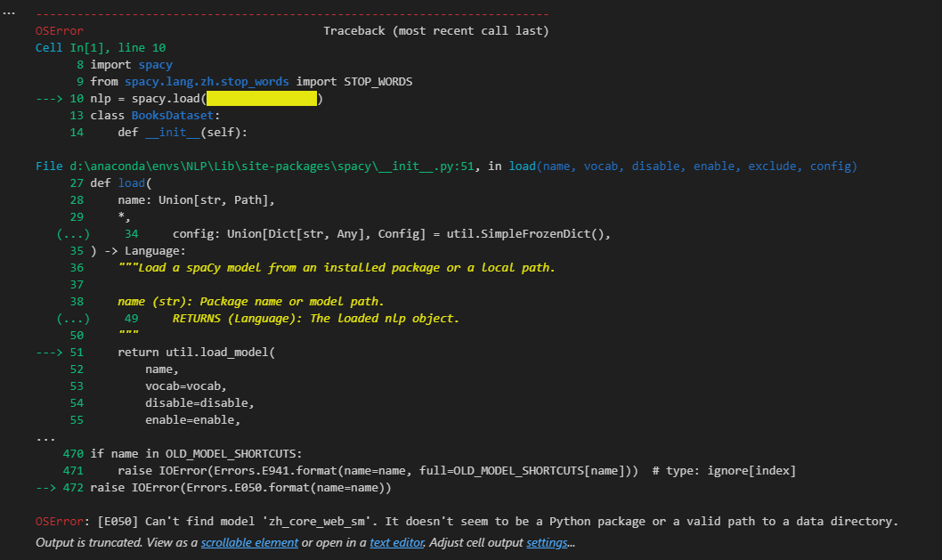Click the error arrow pointing at line 472
Screen dimensions: 942x560
pyautogui.click(x=45, y=487)
